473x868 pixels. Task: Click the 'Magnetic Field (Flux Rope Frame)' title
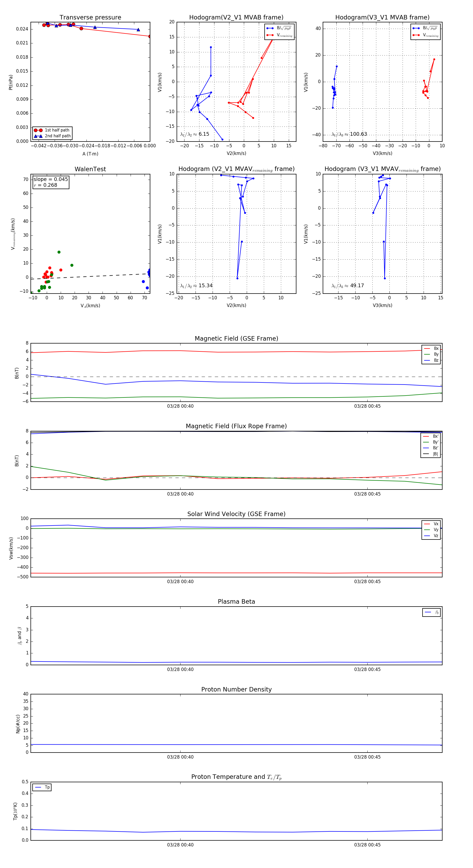pos(236,426)
